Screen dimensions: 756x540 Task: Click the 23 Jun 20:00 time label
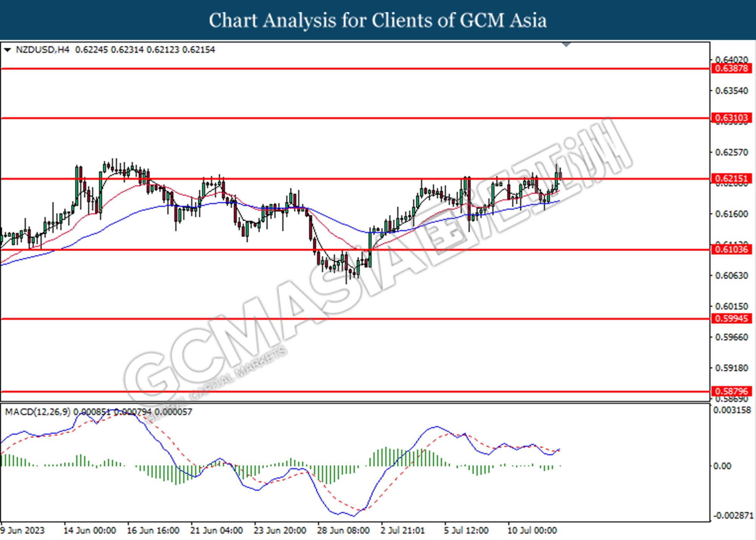tap(280, 531)
